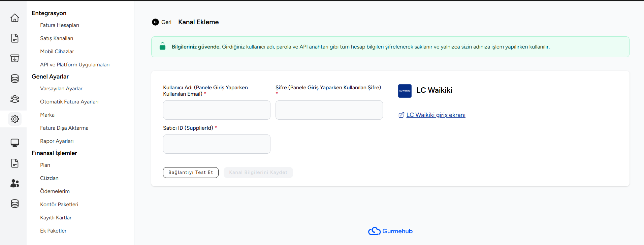Click Kanal Bilgilerini Kaydet button
644x245 pixels.
258,173
